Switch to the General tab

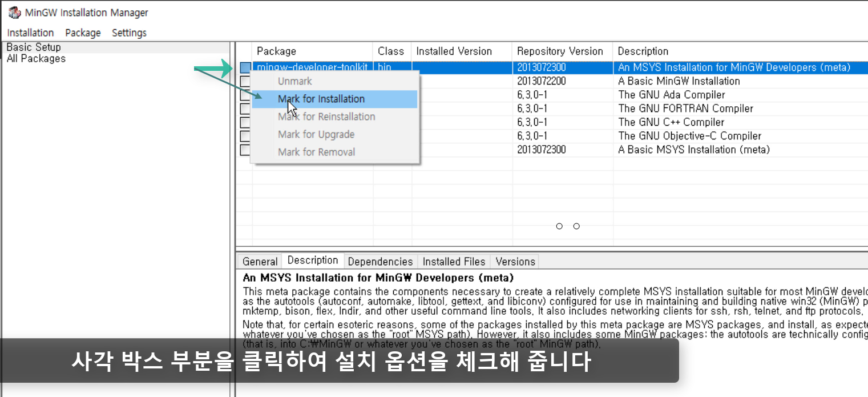(x=260, y=262)
